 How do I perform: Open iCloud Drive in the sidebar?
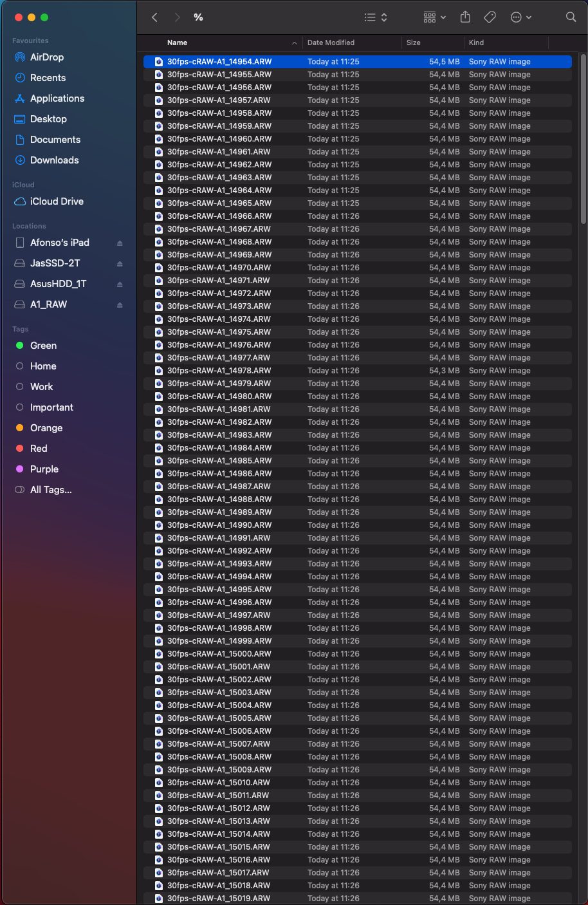pos(57,201)
